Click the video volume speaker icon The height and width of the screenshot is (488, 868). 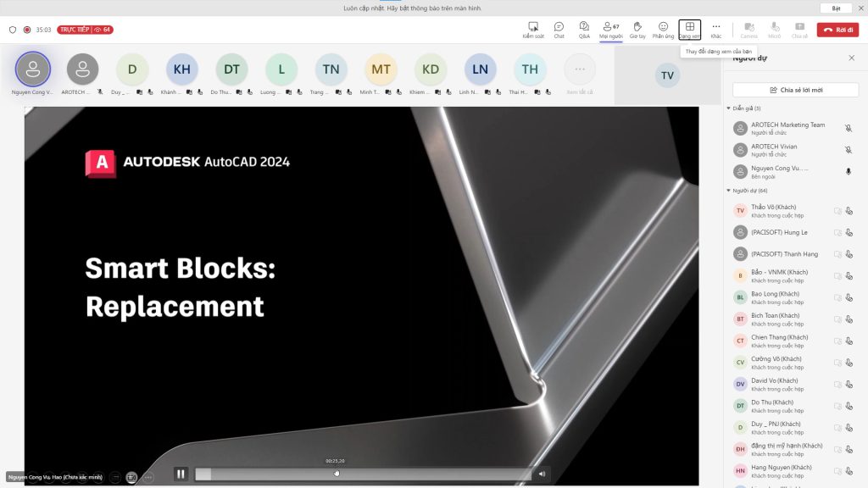coord(542,474)
